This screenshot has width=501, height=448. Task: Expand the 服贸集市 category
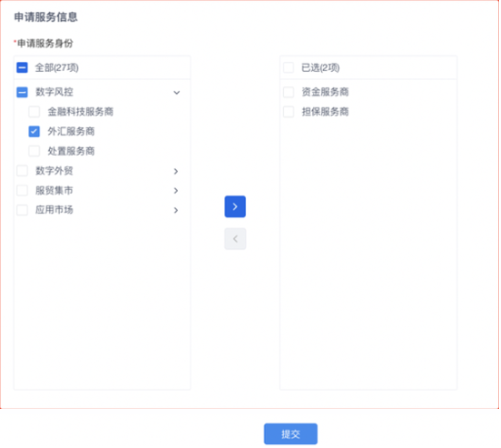[176, 190]
